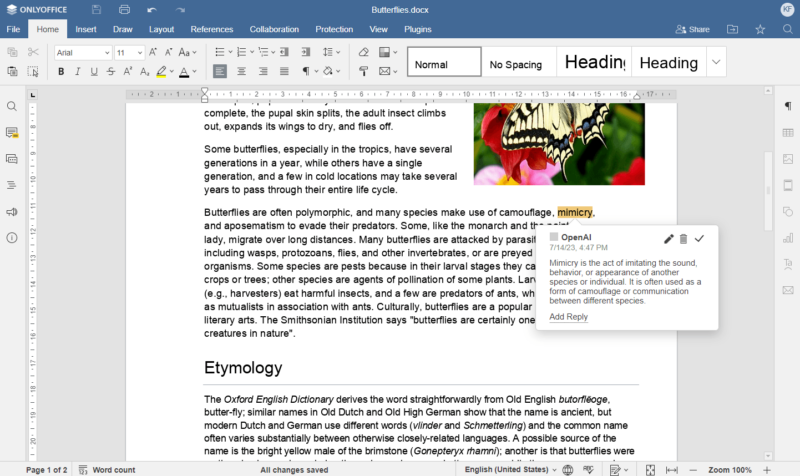
Task: Open the Arial font name dropdown
Action: 82,52
